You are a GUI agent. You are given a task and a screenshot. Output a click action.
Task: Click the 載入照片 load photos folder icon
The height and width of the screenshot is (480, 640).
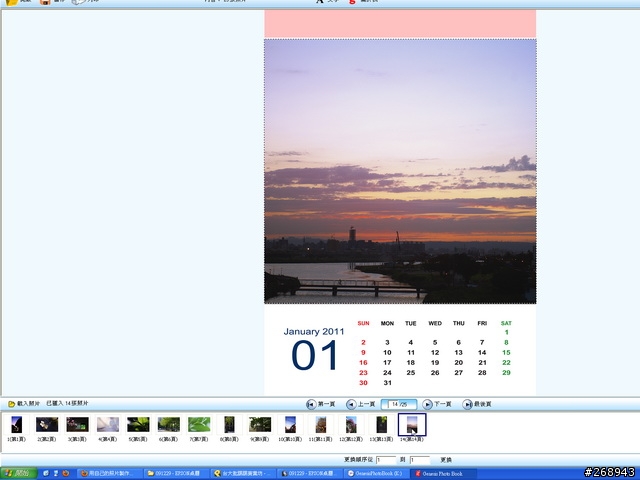(x=11, y=404)
